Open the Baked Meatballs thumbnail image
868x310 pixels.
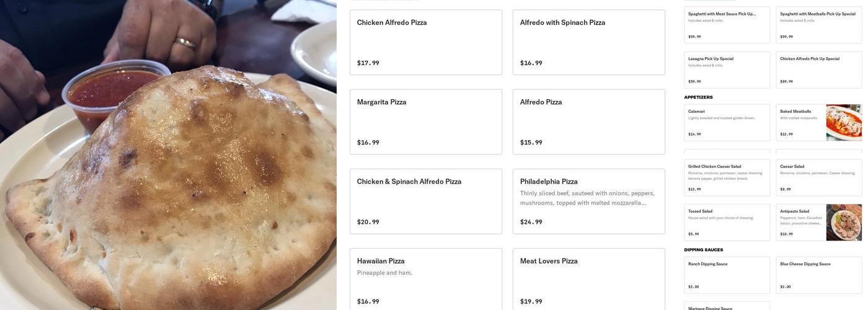843,122
